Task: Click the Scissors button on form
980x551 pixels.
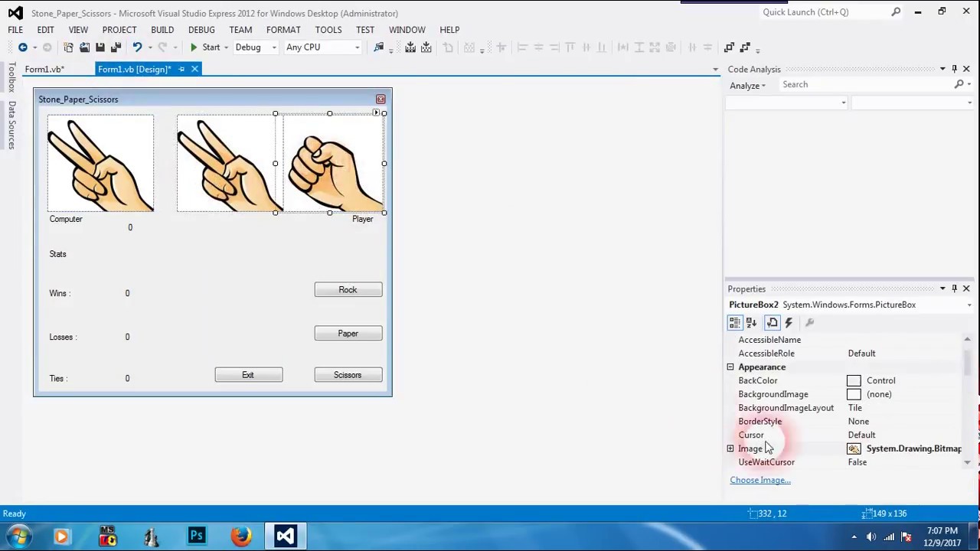Action: [348, 375]
